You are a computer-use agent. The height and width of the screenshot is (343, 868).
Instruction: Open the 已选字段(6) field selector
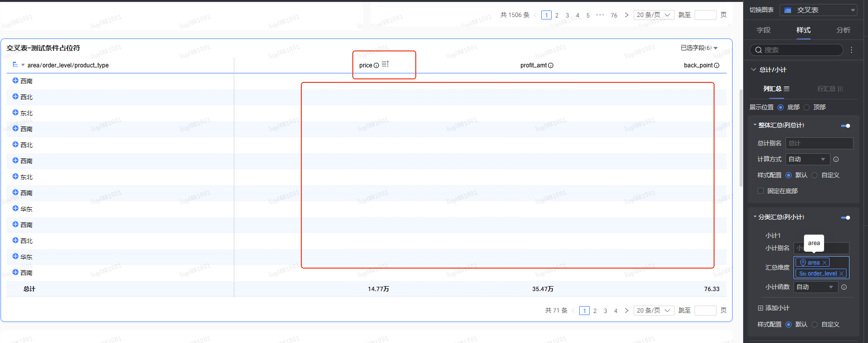699,48
